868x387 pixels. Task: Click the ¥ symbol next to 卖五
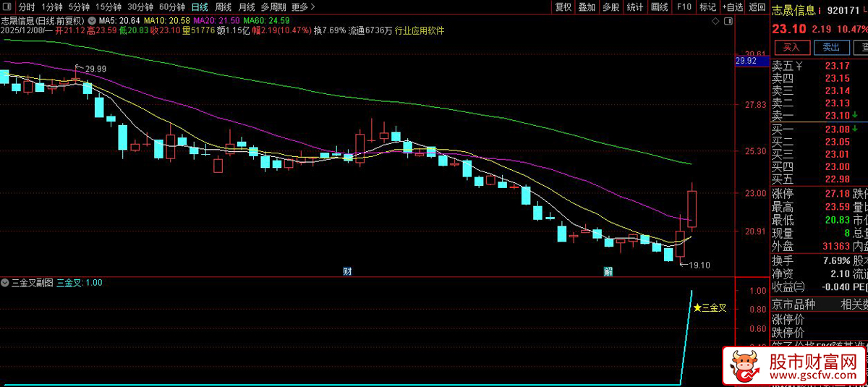799,66
